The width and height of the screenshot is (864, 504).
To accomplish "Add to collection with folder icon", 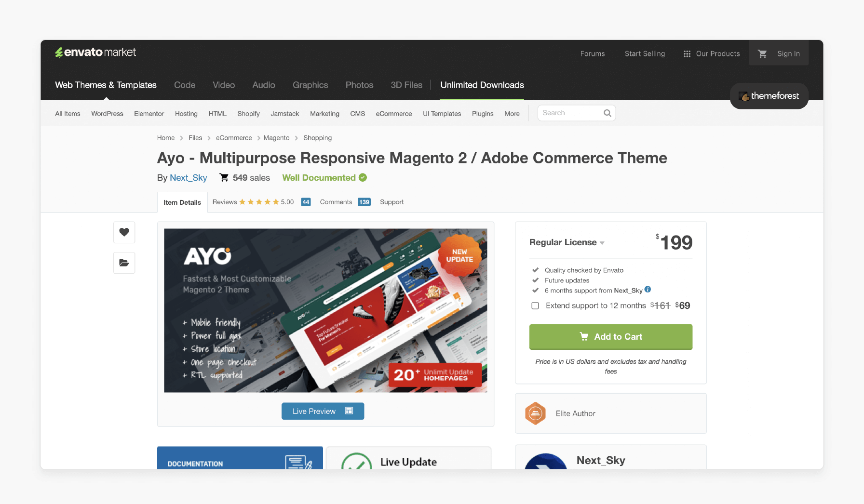I will [124, 263].
